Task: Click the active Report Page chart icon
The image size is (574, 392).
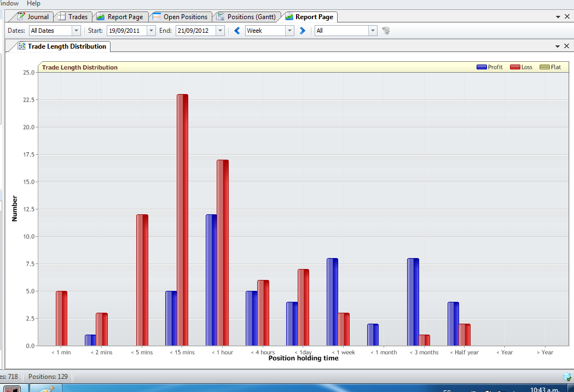Action: pos(289,17)
